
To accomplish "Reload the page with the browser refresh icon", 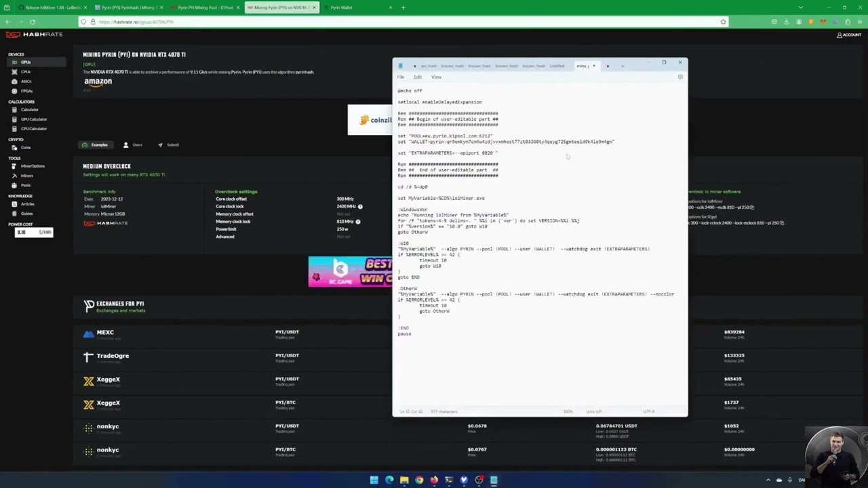I will 33,22.
